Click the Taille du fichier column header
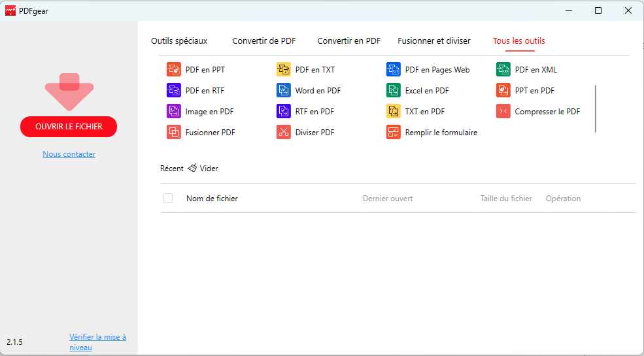The image size is (644, 356). click(x=507, y=199)
